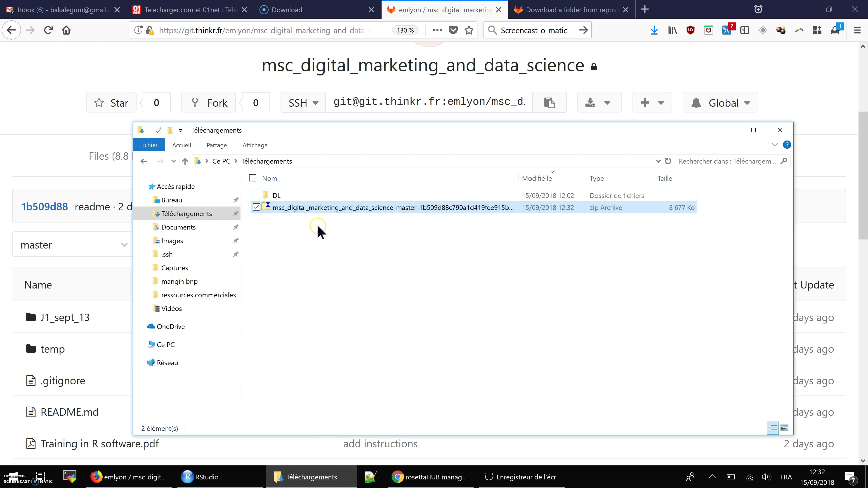
Task: Bookmark this page with the star icon
Action: pos(469,30)
